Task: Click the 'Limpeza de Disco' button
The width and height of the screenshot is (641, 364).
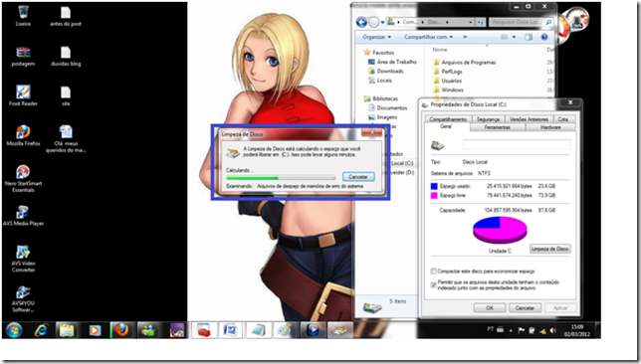Action: pos(549,249)
